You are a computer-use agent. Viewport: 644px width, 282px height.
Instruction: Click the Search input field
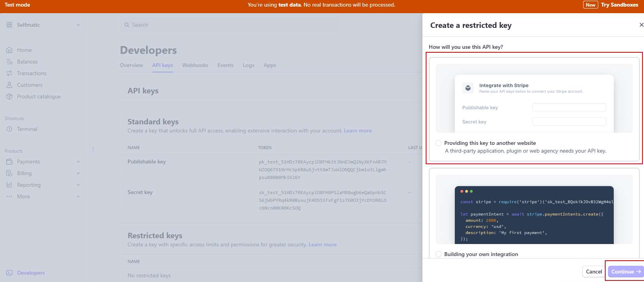[229, 25]
